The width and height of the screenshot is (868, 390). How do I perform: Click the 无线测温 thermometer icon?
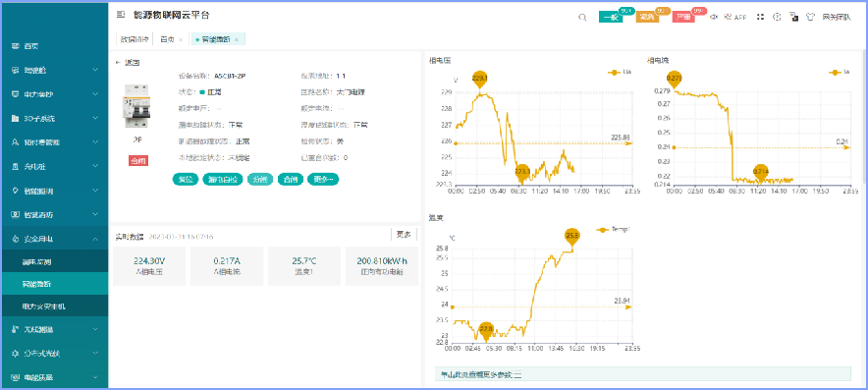(16, 329)
